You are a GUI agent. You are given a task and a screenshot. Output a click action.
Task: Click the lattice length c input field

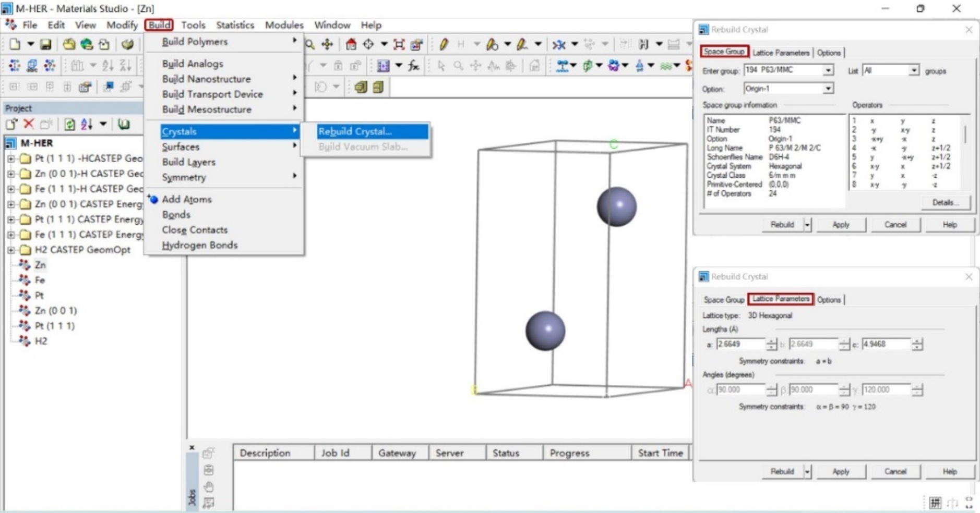886,344
